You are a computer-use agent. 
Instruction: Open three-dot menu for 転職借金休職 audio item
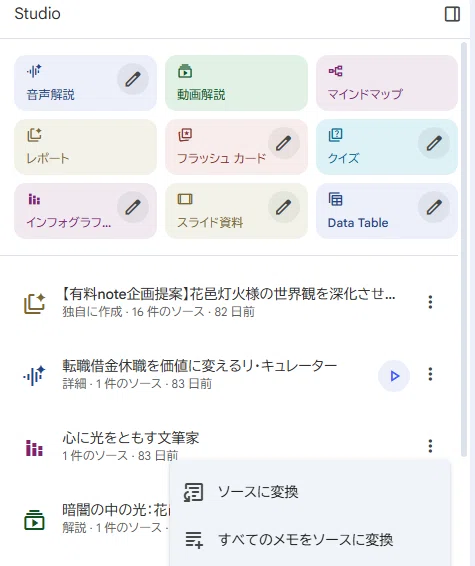coord(430,374)
